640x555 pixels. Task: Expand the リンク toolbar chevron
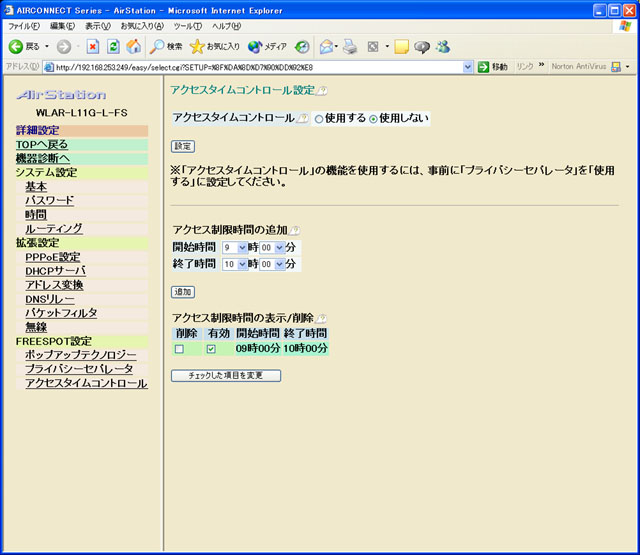point(542,65)
